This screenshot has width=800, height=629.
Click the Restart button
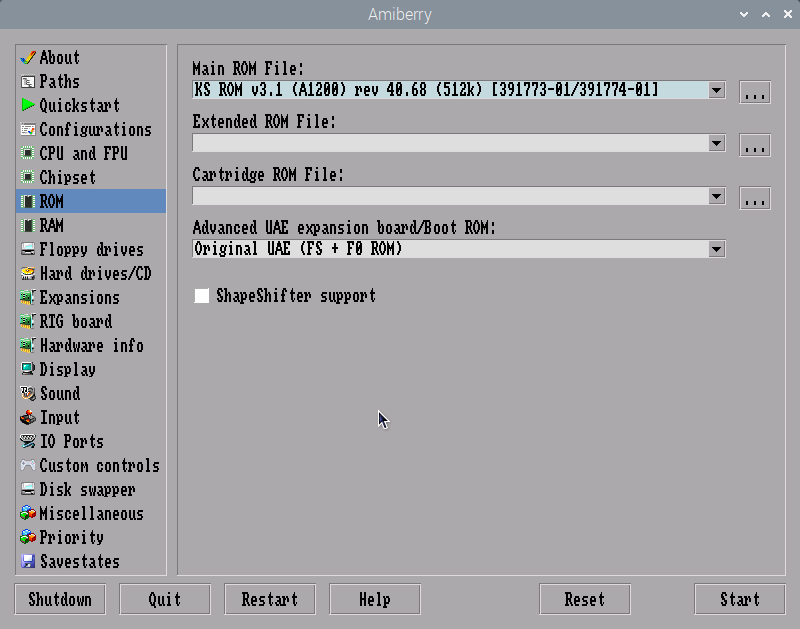pyautogui.click(x=270, y=599)
